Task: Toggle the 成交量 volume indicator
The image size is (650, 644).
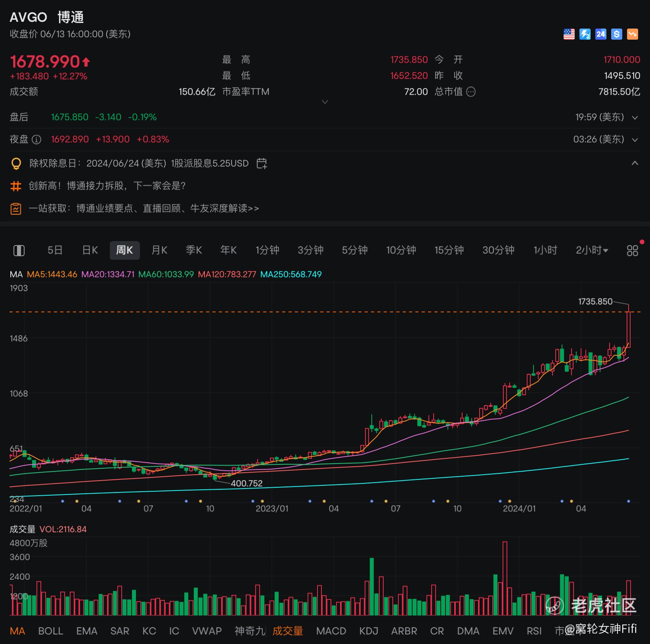Action: (288, 631)
